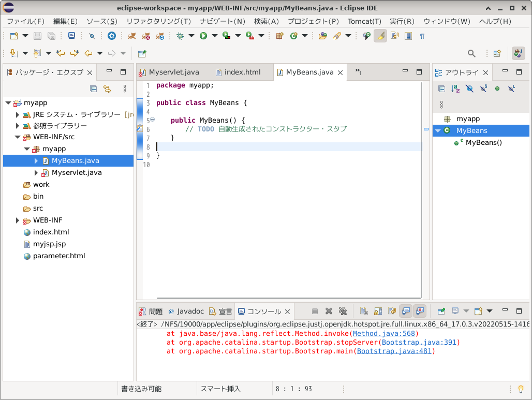Click the Save All toolbar icon
The image size is (532, 400).
point(51,36)
